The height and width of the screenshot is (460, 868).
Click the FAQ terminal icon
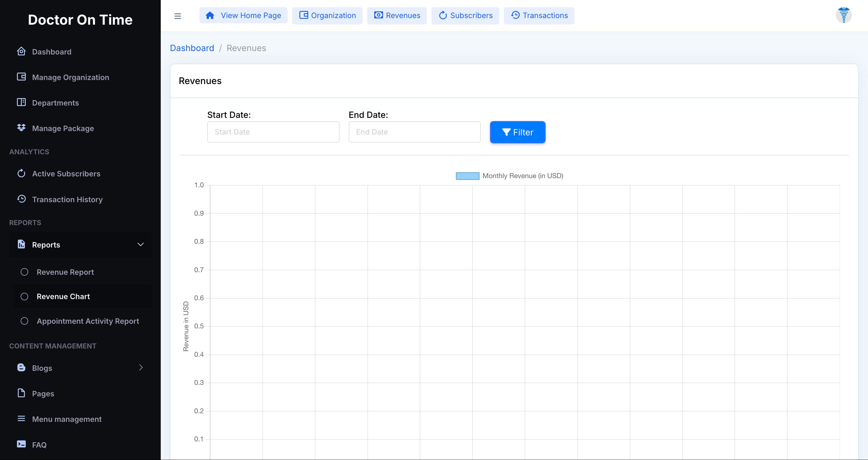21,444
